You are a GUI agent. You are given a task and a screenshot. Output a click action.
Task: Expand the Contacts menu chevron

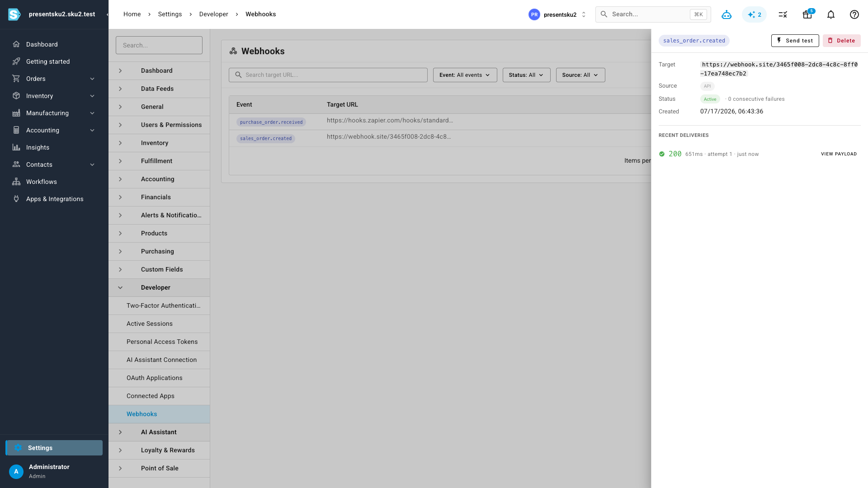92,164
